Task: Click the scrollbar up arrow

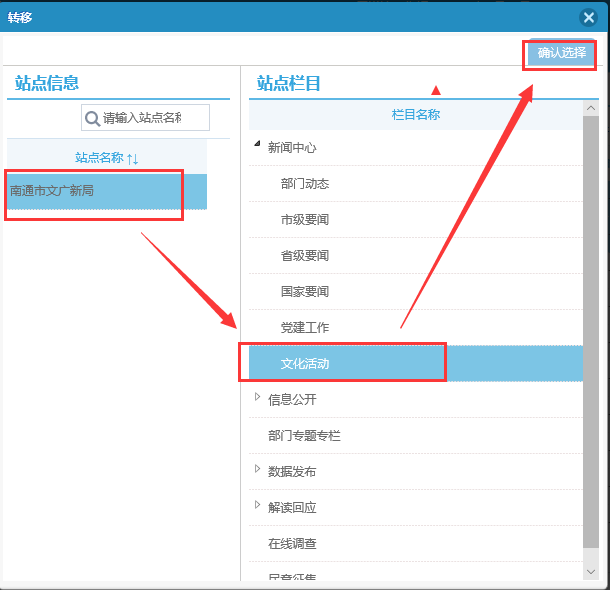Action: (x=591, y=108)
